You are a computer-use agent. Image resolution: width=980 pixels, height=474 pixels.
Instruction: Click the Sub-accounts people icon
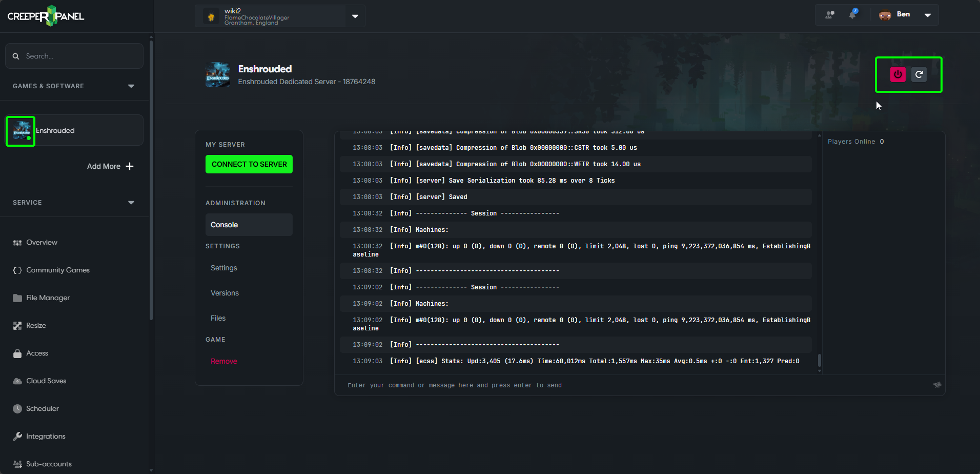(x=17, y=464)
